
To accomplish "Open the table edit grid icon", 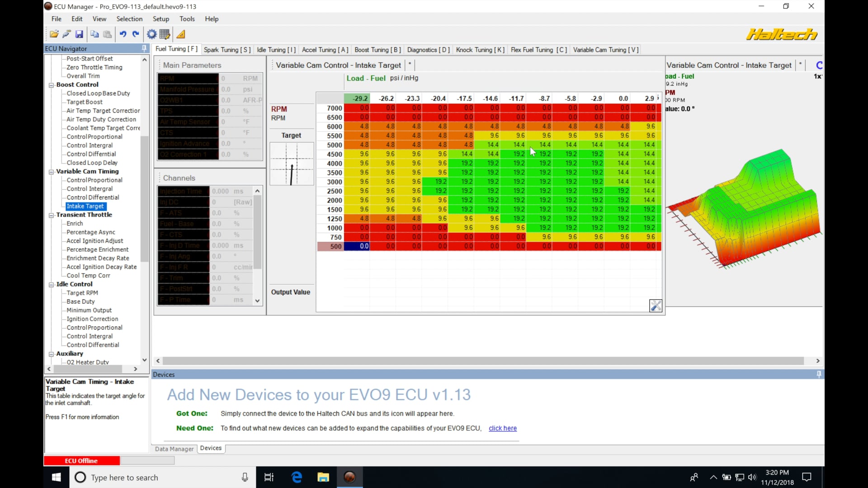I will [x=165, y=34].
